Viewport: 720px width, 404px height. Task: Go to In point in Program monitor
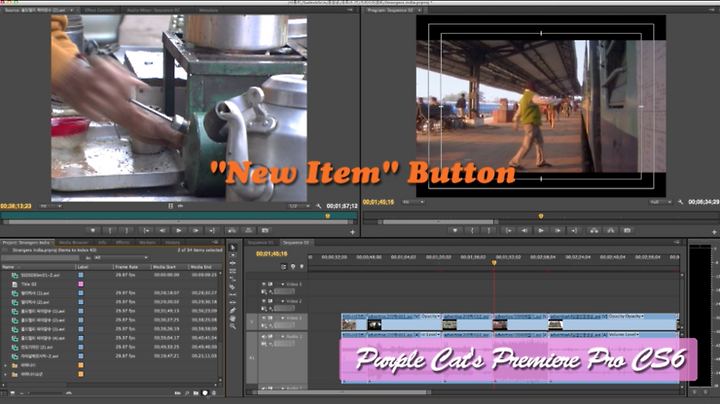[x=508, y=230]
